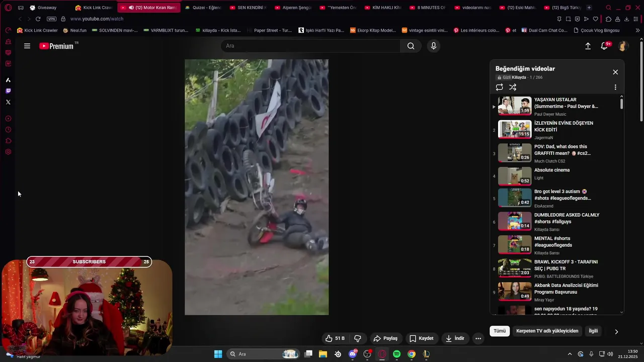
Task: Reload the page
Action: pos(38,19)
